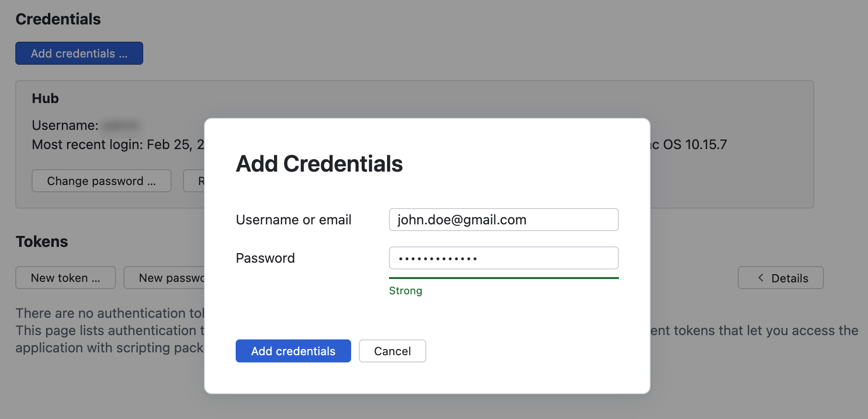Click the partially covered New password button
868x419 pixels.
click(164, 278)
